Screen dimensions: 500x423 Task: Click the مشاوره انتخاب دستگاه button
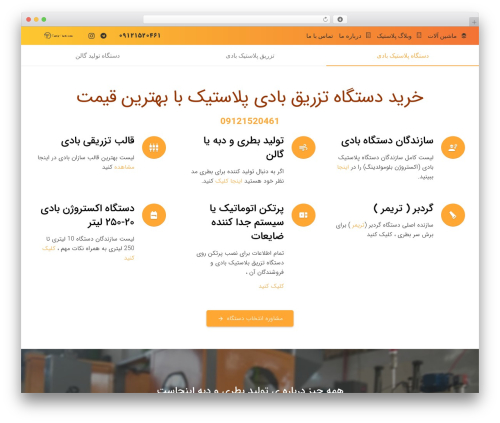click(x=250, y=318)
